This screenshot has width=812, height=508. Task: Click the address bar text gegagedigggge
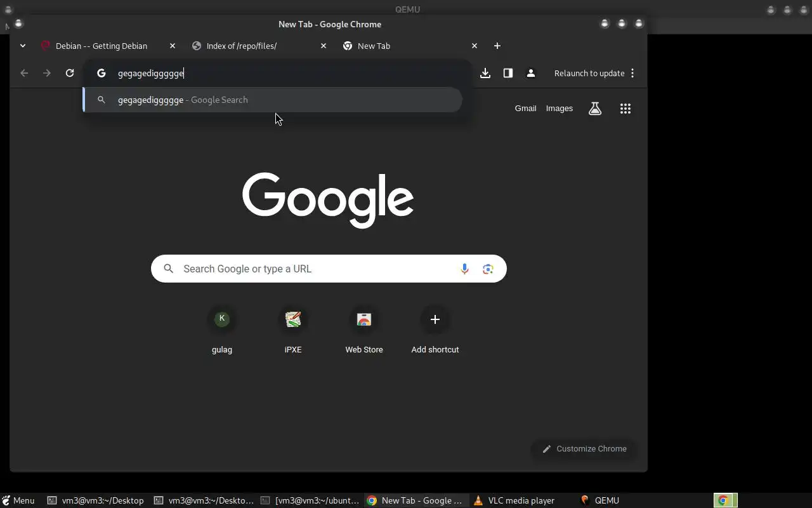point(151,74)
